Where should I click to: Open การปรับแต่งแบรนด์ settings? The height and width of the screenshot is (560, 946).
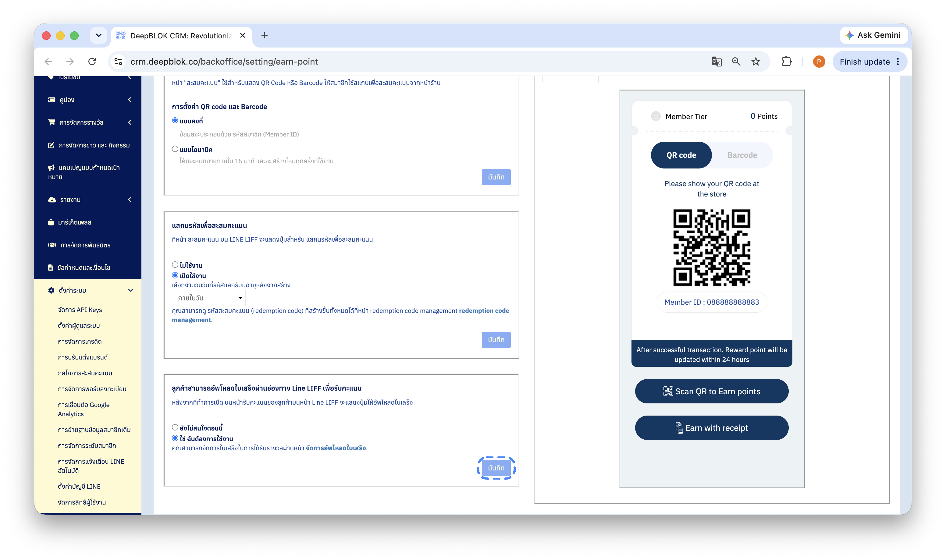point(83,357)
